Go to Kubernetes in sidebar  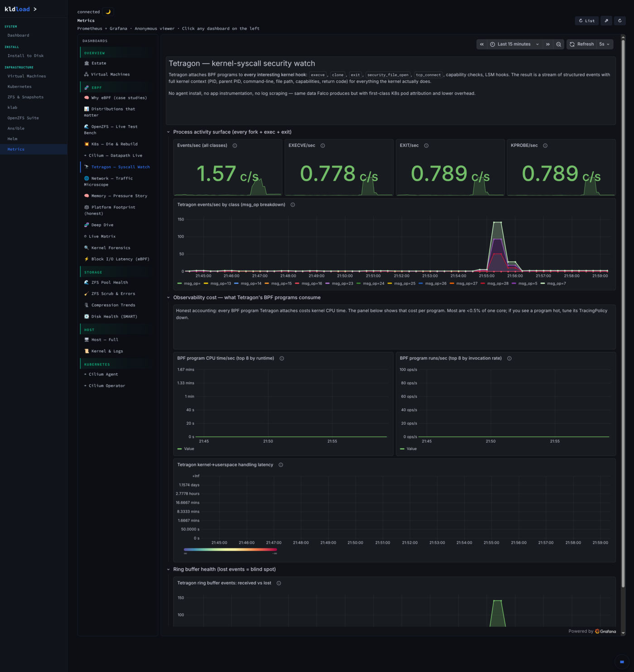tap(19, 87)
